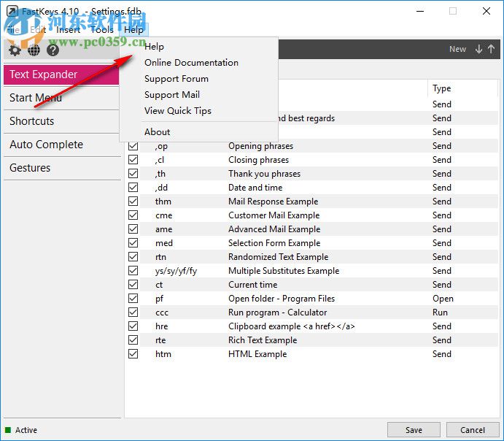This screenshot has height=441, width=504.
Task: Select 'Multiple Substitutes Example' text
Action: [x=284, y=271]
